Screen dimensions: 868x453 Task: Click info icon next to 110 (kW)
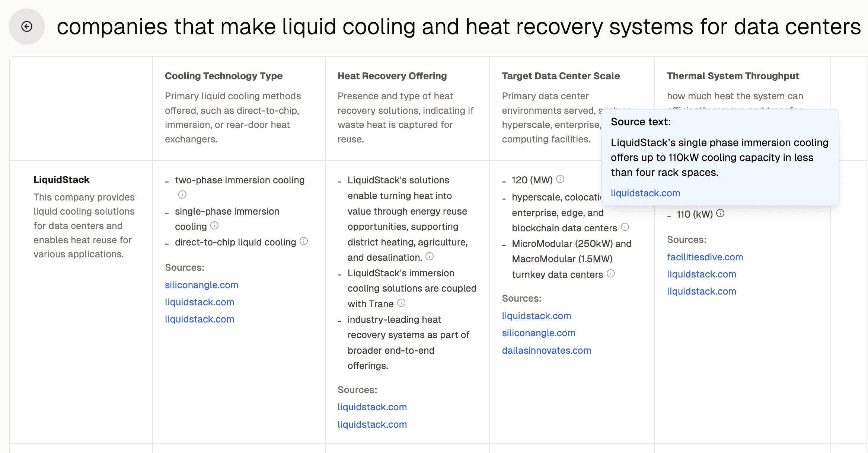tap(720, 213)
